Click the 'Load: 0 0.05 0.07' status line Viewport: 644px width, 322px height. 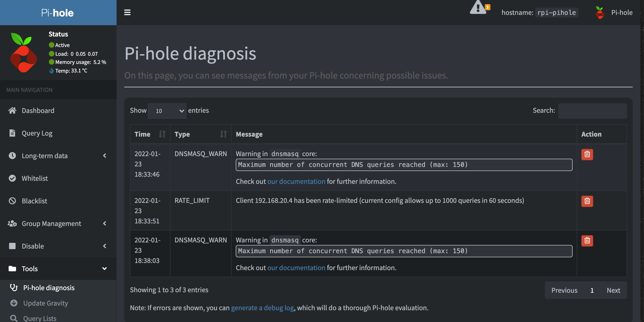tap(73, 54)
